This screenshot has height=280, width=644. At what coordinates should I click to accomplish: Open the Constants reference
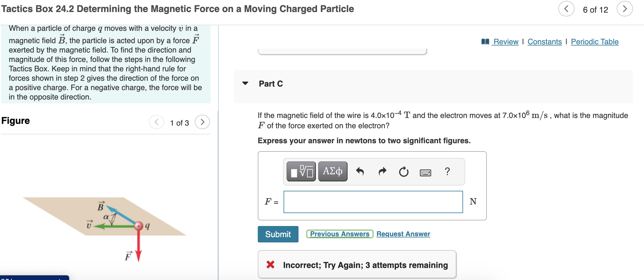tap(544, 42)
